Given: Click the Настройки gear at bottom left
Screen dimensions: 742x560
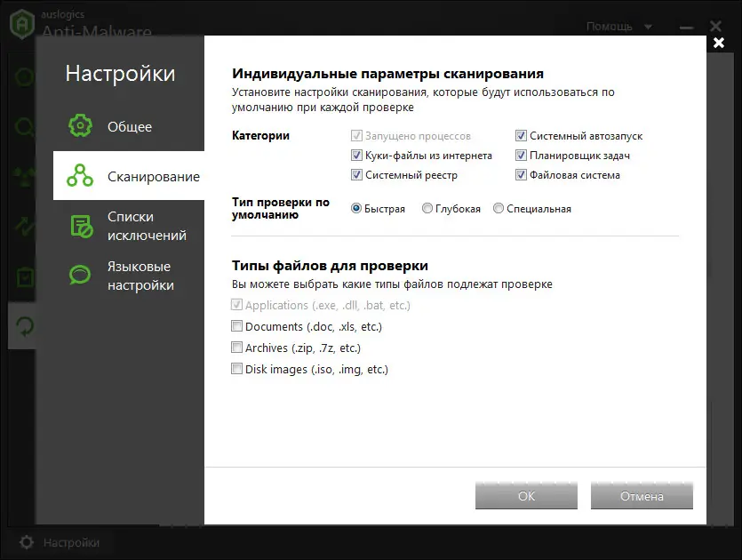Looking at the screenshot, I should 28,541.
